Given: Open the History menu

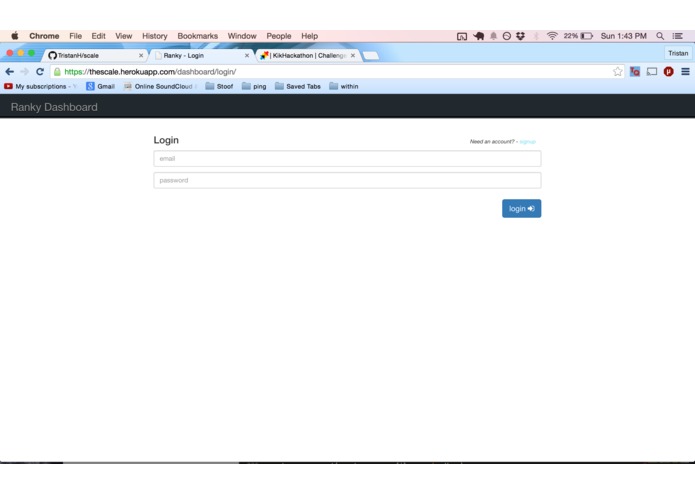Looking at the screenshot, I should coord(155,36).
